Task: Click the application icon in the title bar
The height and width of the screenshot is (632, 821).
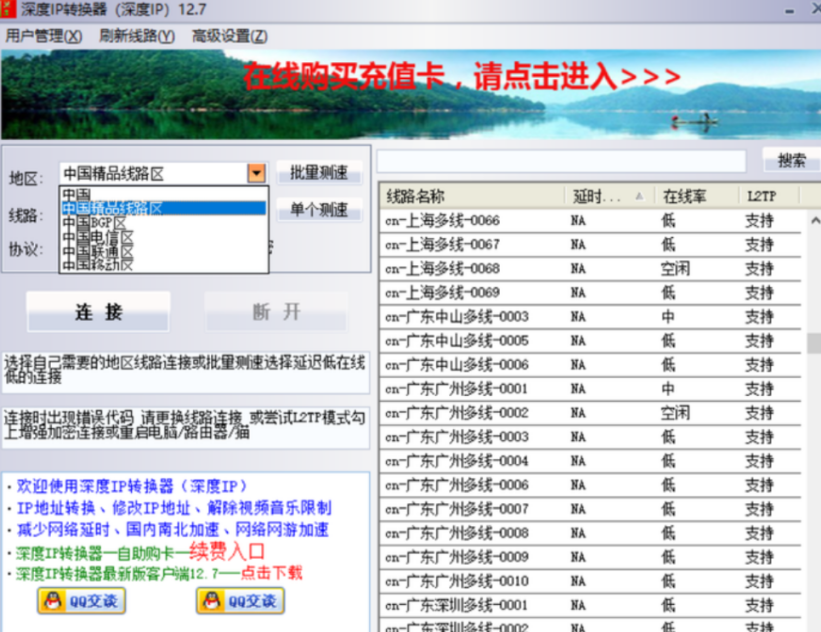Action: click(x=10, y=9)
